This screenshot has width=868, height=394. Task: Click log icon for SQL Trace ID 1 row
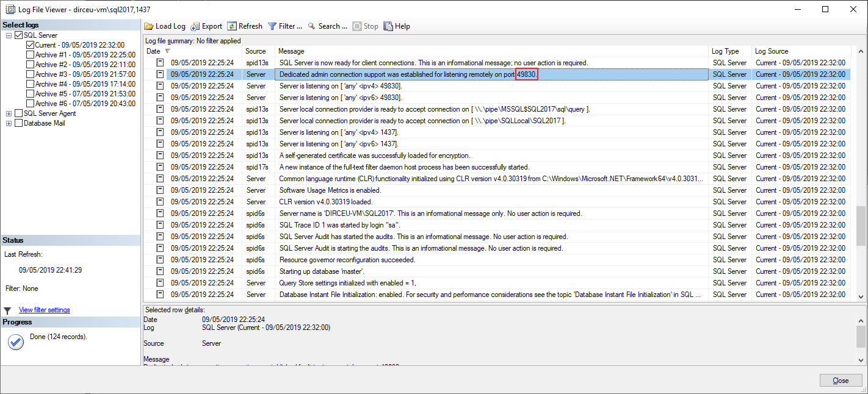pyautogui.click(x=160, y=225)
